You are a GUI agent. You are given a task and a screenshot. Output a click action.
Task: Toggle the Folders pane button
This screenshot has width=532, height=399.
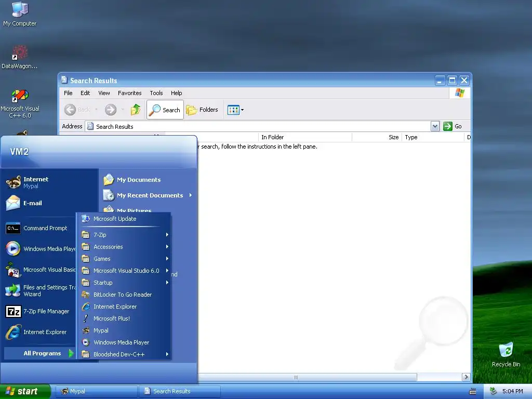point(202,110)
